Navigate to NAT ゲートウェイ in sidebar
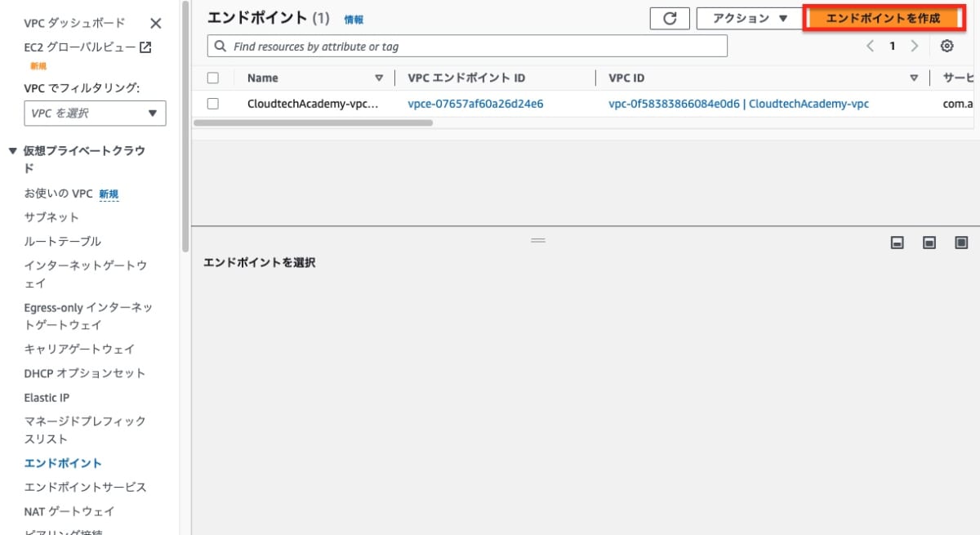This screenshot has width=980, height=535. pyautogui.click(x=69, y=511)
